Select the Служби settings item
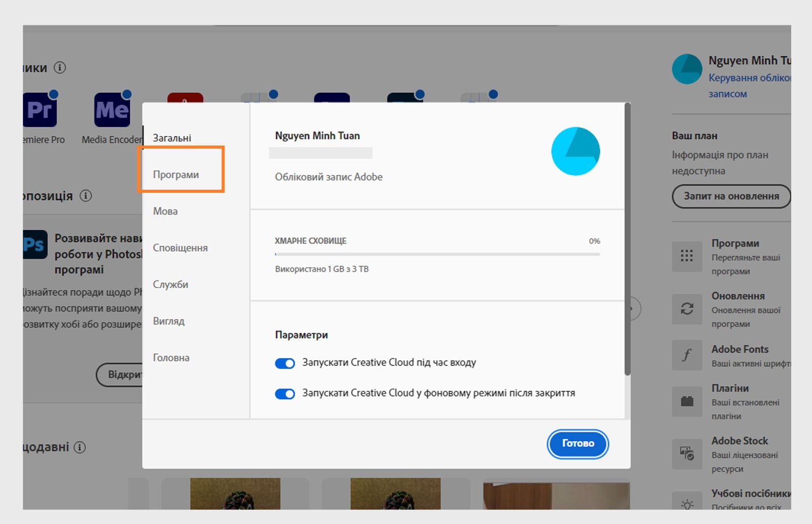Screen dimensions: 812x524 171,284
